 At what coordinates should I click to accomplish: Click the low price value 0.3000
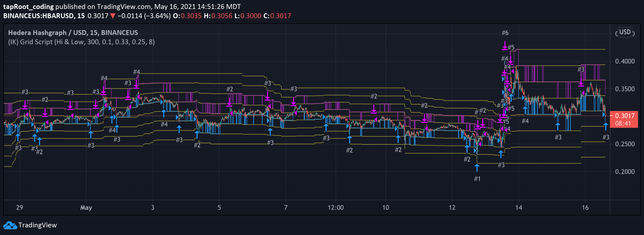(x=251, y=16)
